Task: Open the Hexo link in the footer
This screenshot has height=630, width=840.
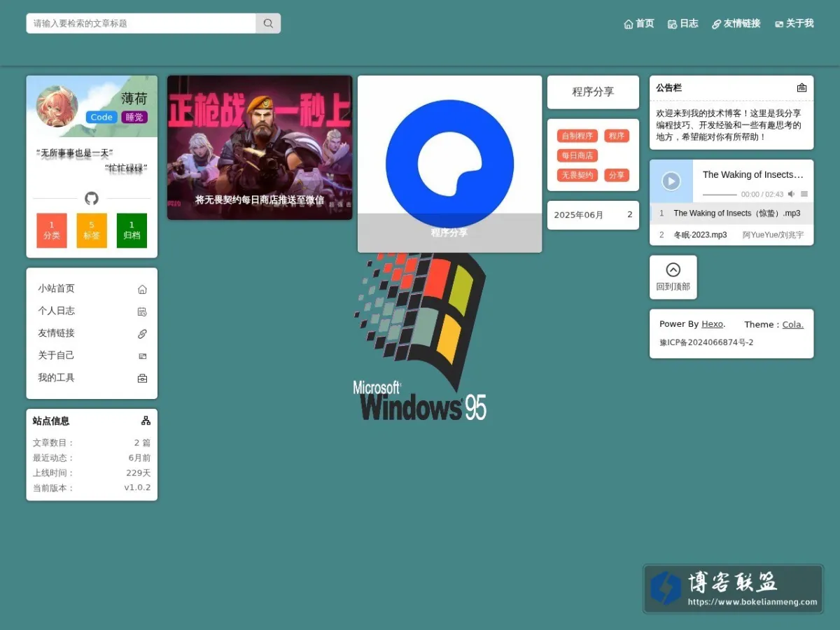Action: (713, 324)
